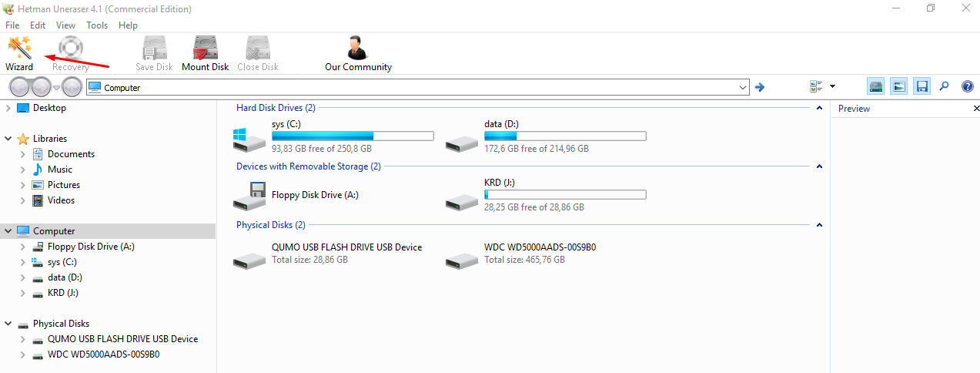Launch the Wizard tool
Image resolution: width=980 pixels, height=373 pixels.
pos(18,53)
